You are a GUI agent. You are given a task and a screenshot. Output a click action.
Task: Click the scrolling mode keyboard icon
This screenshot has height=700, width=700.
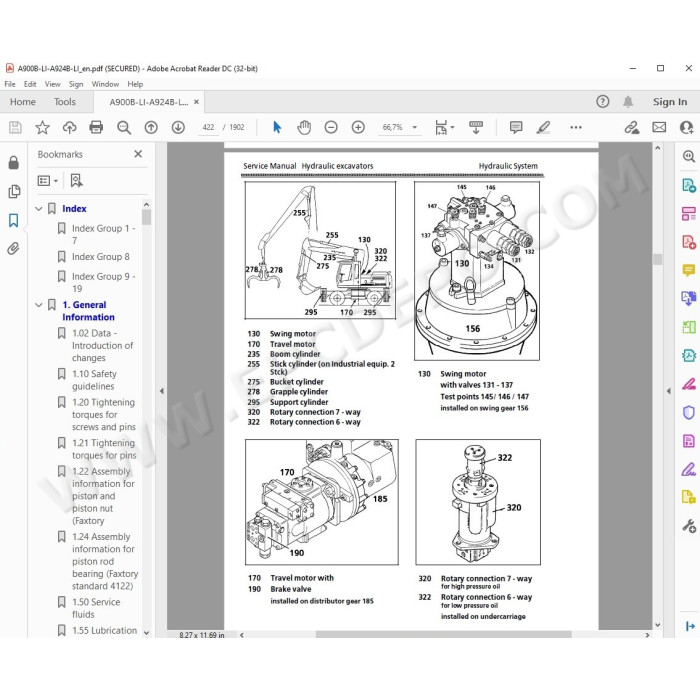pos(475,128)
